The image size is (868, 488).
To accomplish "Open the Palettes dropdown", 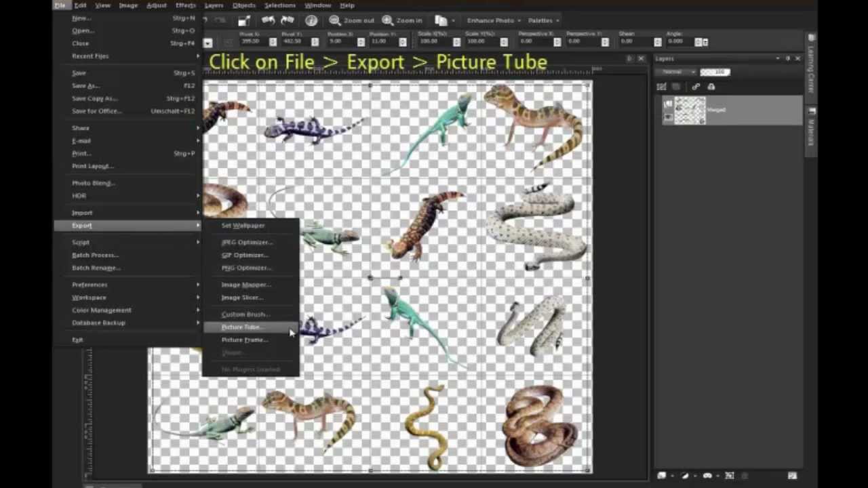I will pos(543,20).
